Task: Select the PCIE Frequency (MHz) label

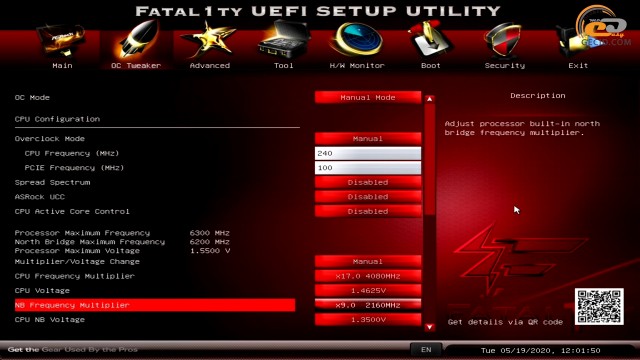Action: point(74,168)
